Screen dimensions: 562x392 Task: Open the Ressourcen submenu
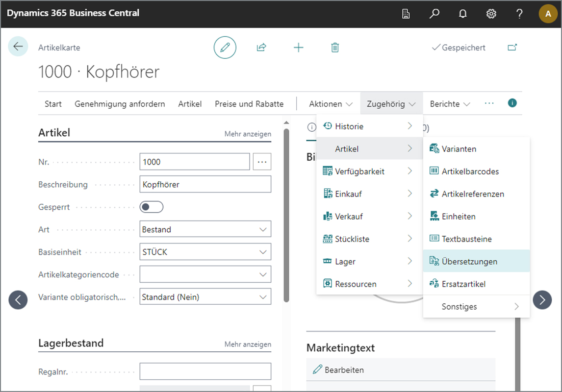[x=370, y=284]
